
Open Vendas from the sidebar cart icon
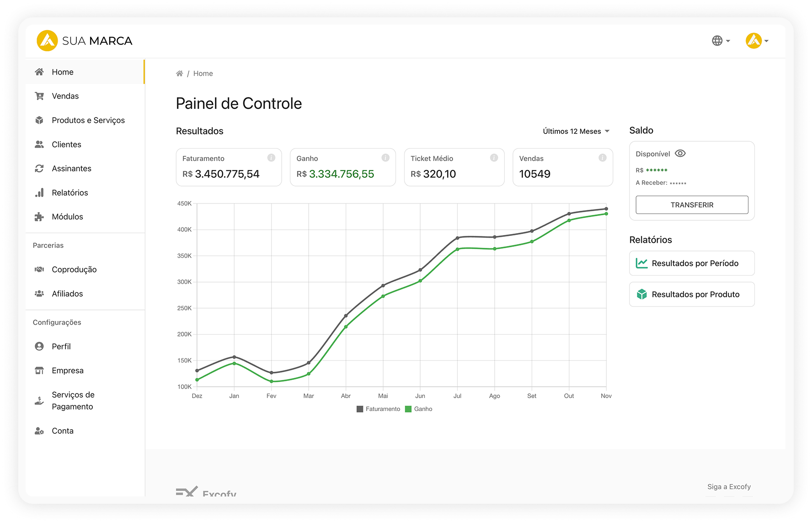pos(39,96)
